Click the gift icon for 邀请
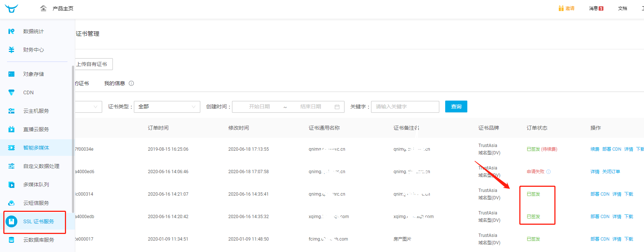Screen dimensions: 644x252 click(561, 8)
